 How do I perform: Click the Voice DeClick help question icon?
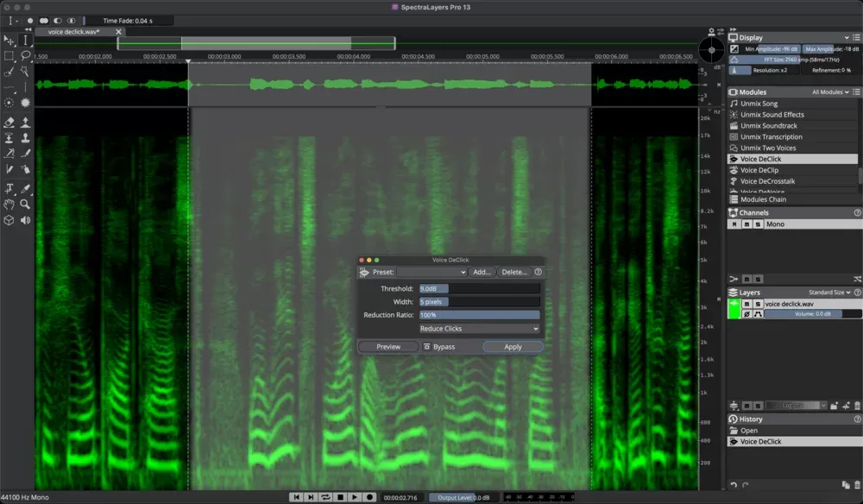(x=538, y=272)
